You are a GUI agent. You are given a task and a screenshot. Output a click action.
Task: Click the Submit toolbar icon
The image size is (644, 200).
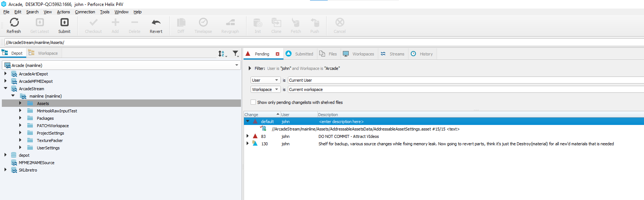[x=64, y=23]
